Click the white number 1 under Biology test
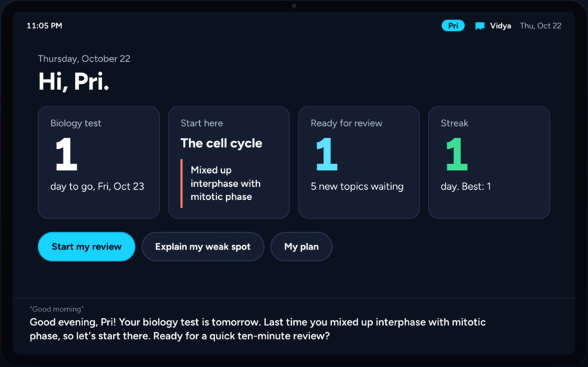 [x=66, y=154]
